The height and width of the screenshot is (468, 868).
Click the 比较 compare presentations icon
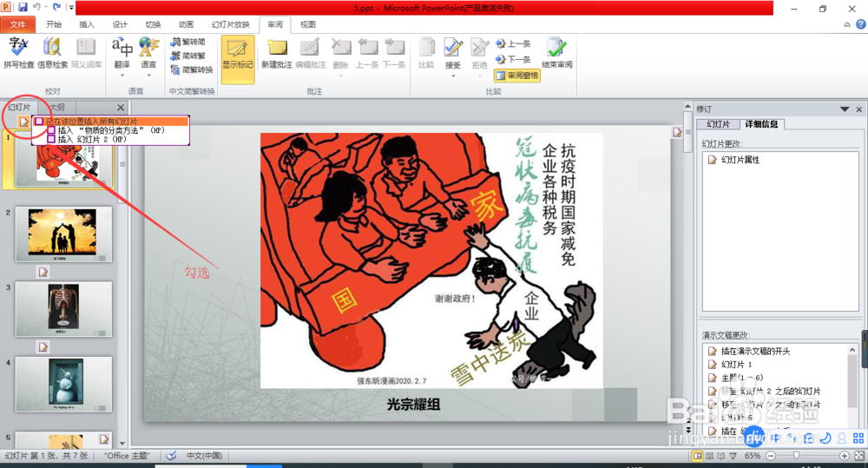click(x=426, y=47)
